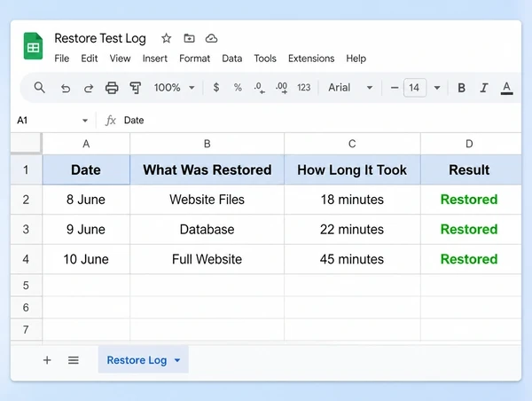Open the text color picker

(506, 88)
